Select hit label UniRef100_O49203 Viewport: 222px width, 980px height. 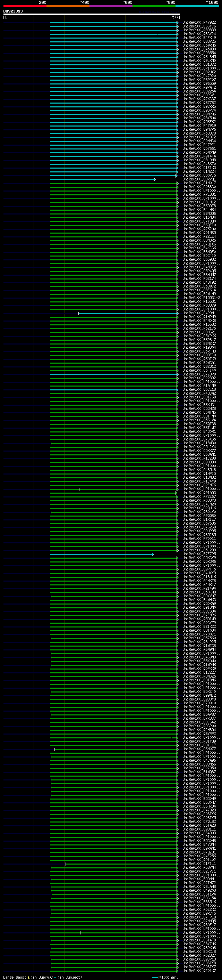coord(199,891)
